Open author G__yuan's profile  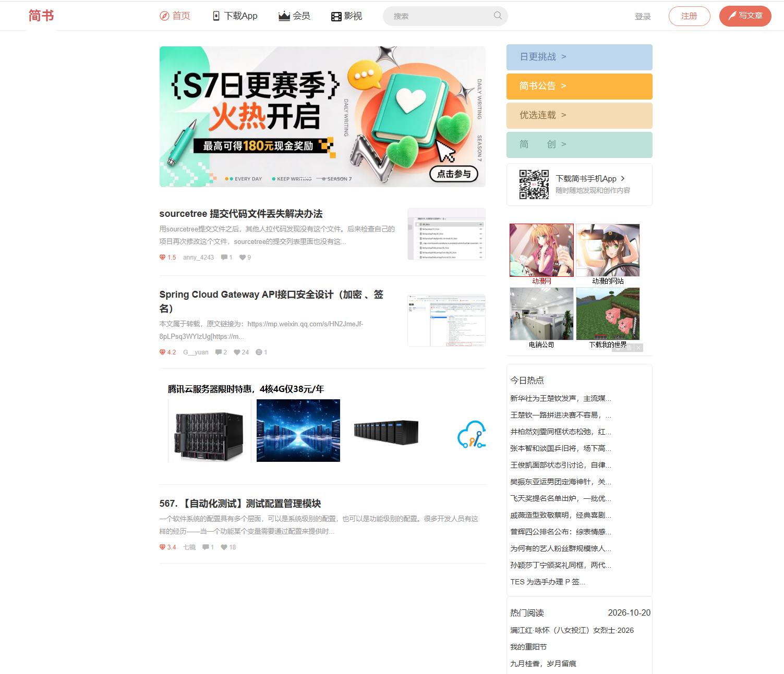(196, 352)
